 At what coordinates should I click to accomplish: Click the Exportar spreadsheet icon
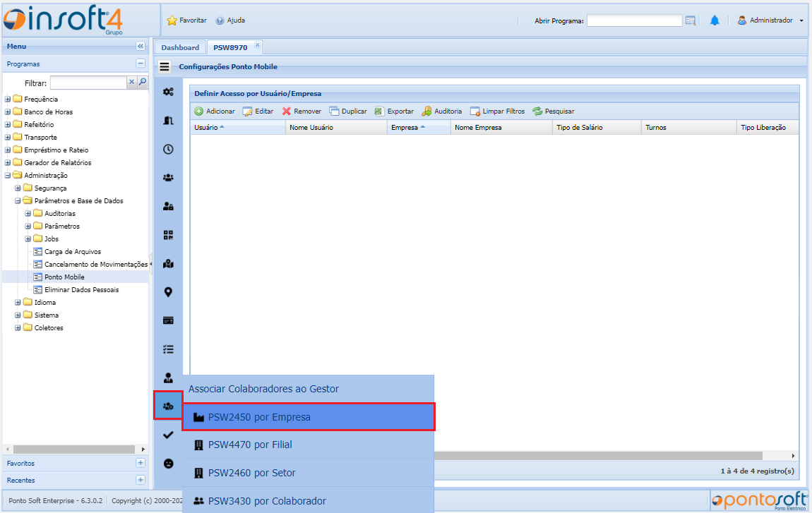coord(379,111)
